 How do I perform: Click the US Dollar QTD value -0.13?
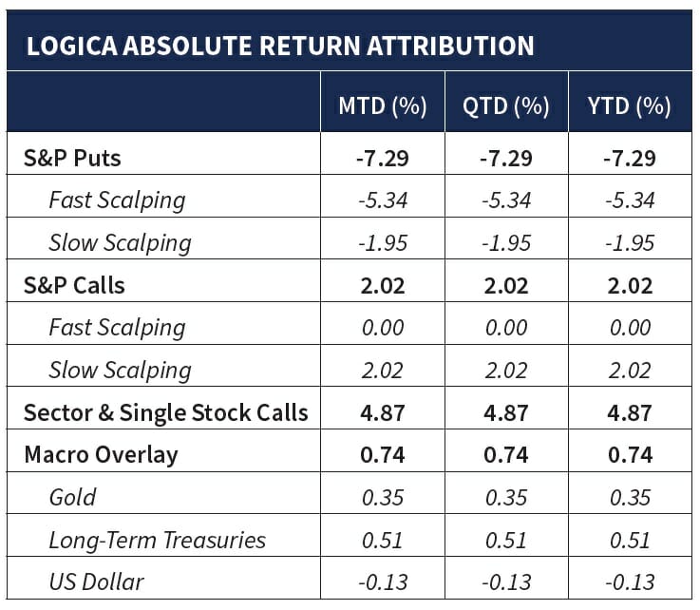point(505,582)
